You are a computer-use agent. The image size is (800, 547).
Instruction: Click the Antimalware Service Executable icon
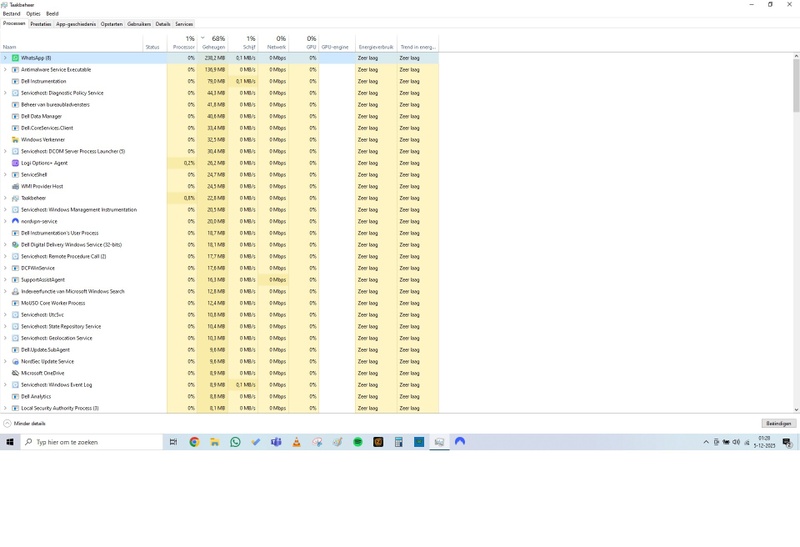click(x=15, y=70)
